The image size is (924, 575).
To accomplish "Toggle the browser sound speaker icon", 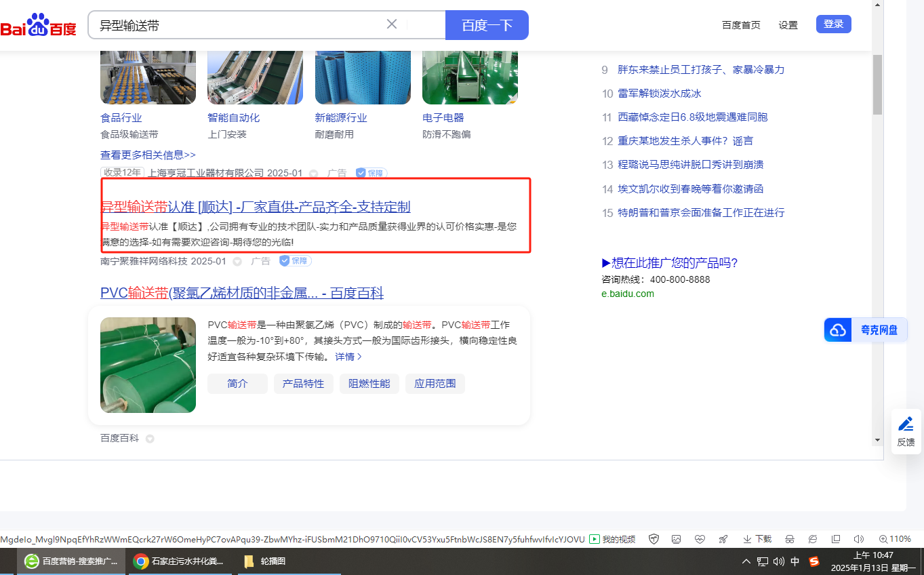I will (x=859, y=539).
